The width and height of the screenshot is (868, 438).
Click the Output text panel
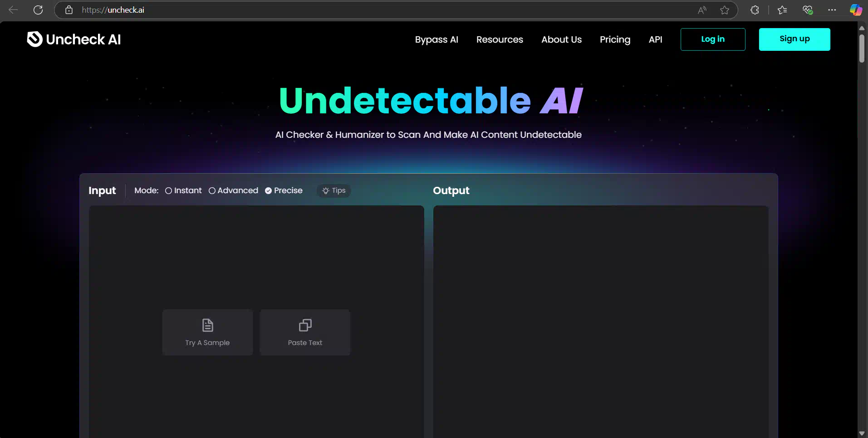coord(601,322)
